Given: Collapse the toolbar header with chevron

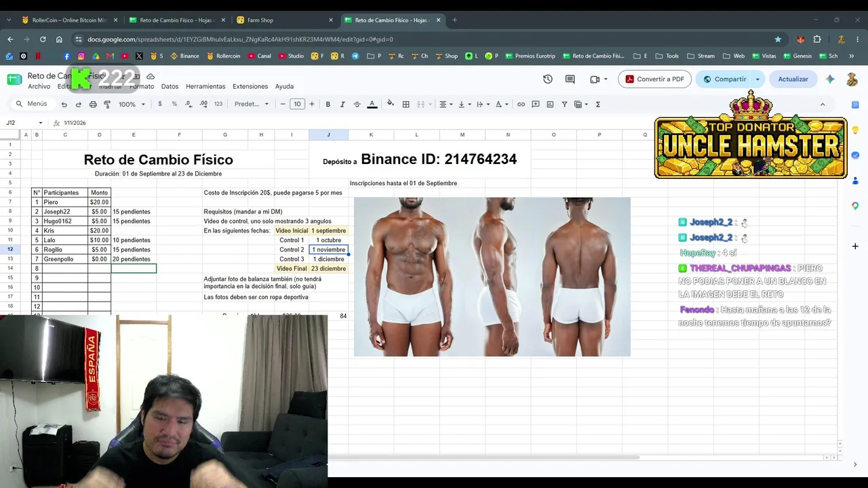Looking at the screenshot, I should tap(823, 104).
